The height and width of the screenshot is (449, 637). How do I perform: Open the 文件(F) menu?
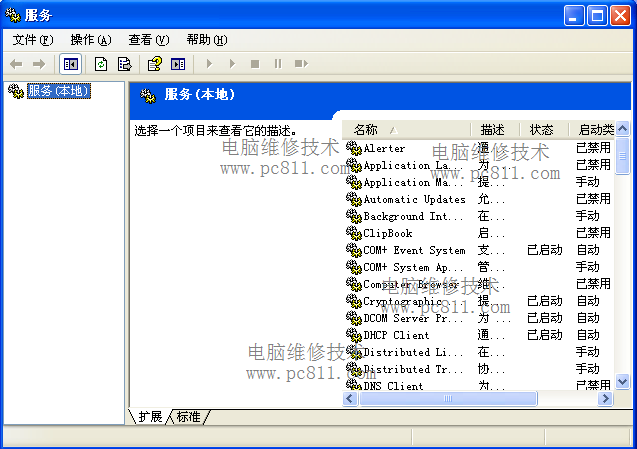32,40
